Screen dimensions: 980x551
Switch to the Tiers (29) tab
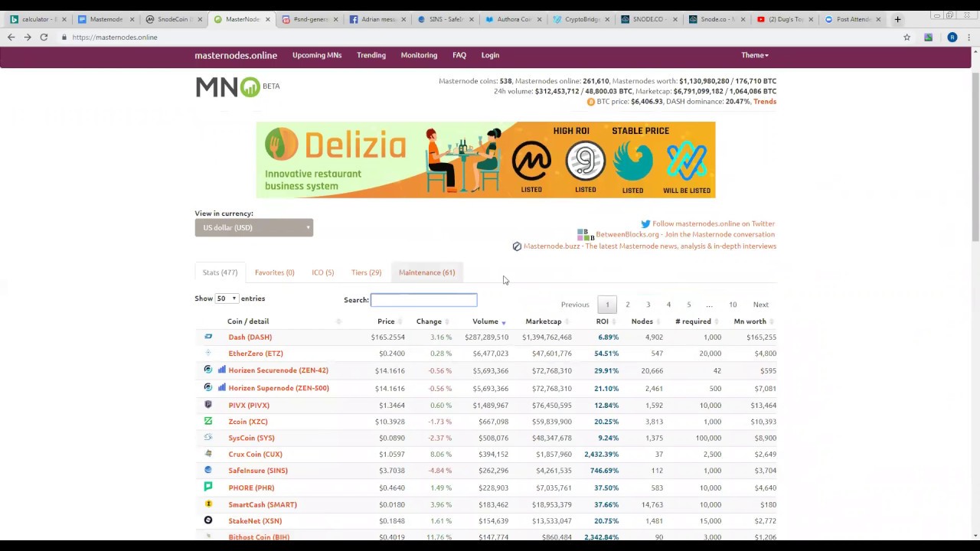[366, 272]
